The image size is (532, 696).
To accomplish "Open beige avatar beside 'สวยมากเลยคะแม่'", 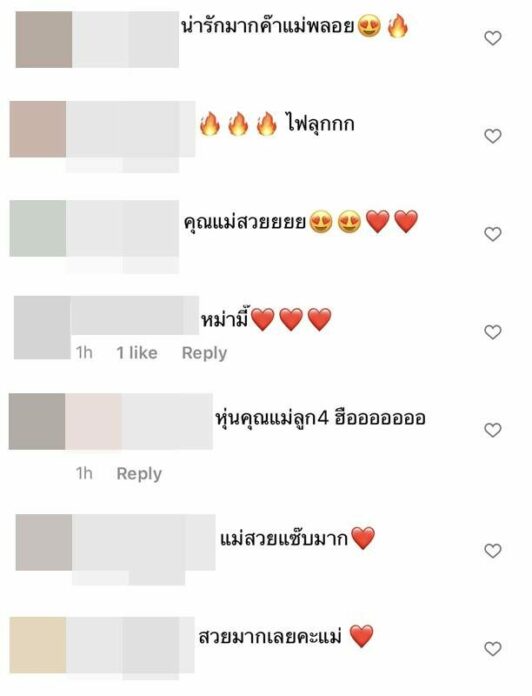I will [x=38, y=645].
